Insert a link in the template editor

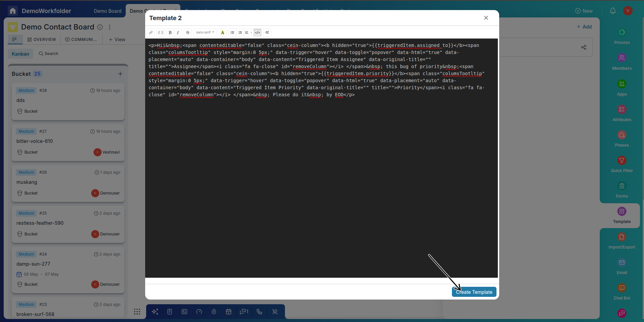151,33
